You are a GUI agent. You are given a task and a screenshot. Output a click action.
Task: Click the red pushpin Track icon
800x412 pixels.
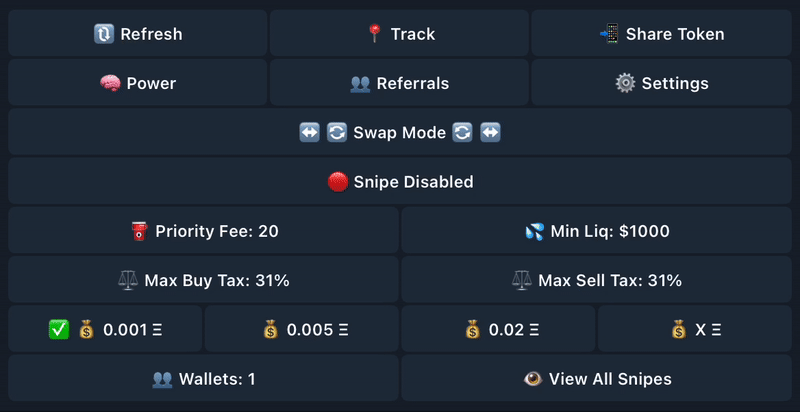click(x=374, y=34)
